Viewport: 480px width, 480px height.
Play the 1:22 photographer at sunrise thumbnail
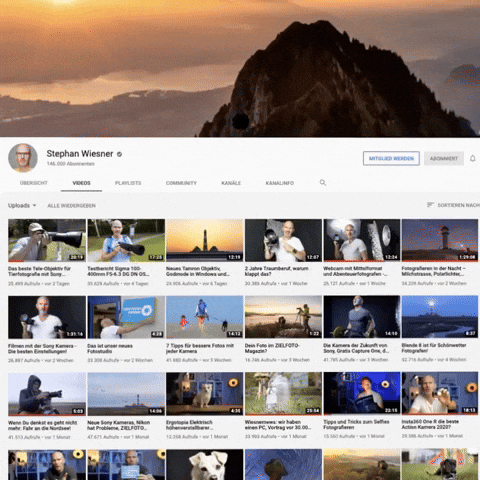click(x=283, y=317)
